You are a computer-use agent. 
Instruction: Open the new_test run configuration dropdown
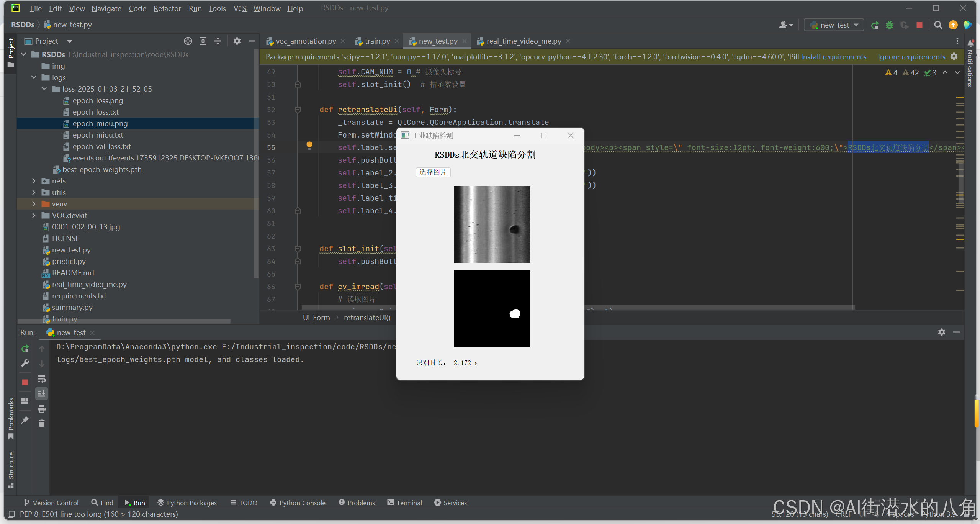click(x=834, y=25)
